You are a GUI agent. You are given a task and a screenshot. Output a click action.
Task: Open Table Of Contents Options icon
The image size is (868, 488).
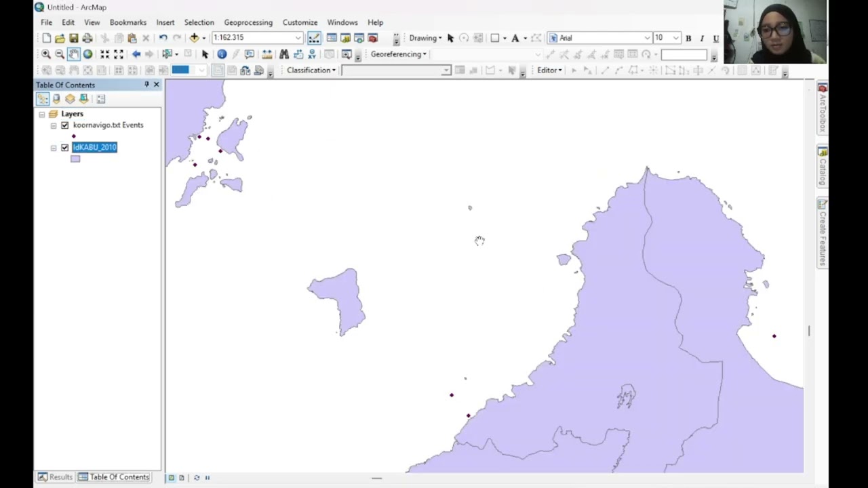point(100,99)
